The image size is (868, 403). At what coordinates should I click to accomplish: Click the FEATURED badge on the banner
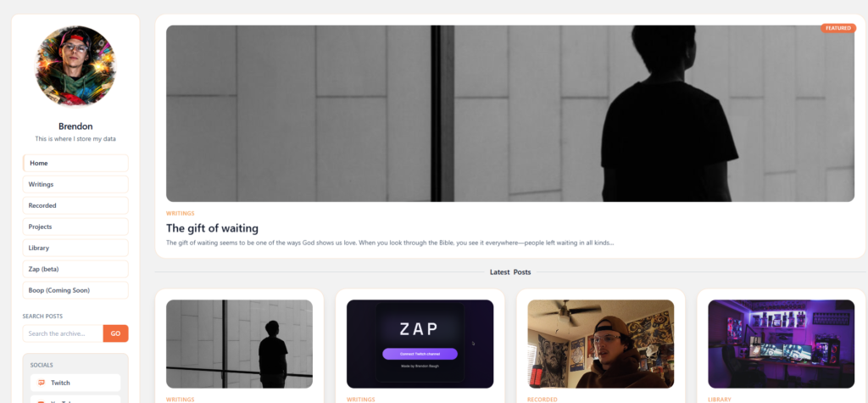pyautogui.click(x=838, y=28)
